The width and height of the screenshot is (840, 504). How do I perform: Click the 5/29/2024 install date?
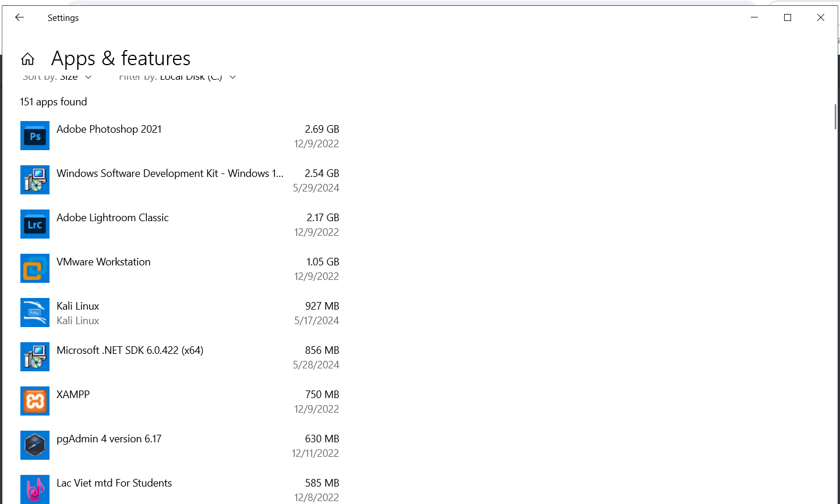316,188
